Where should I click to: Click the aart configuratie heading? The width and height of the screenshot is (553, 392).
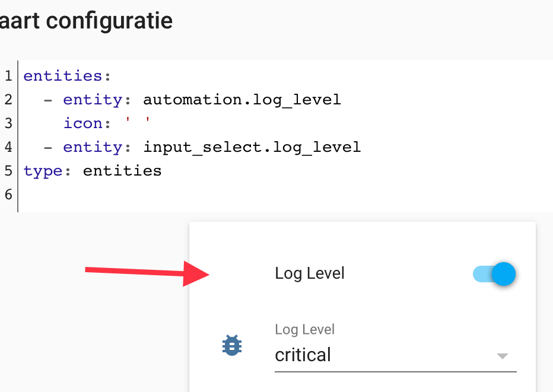(86, 20)
